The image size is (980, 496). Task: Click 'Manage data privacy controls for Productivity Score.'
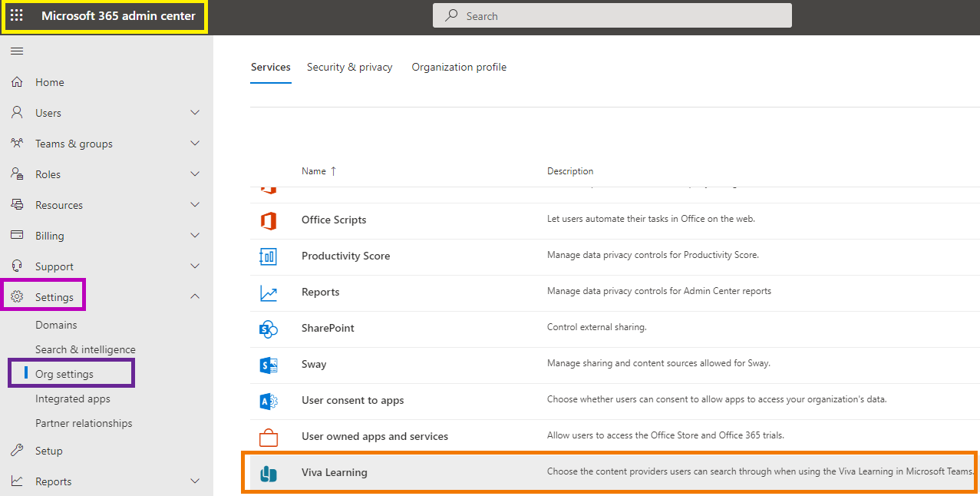653,255
